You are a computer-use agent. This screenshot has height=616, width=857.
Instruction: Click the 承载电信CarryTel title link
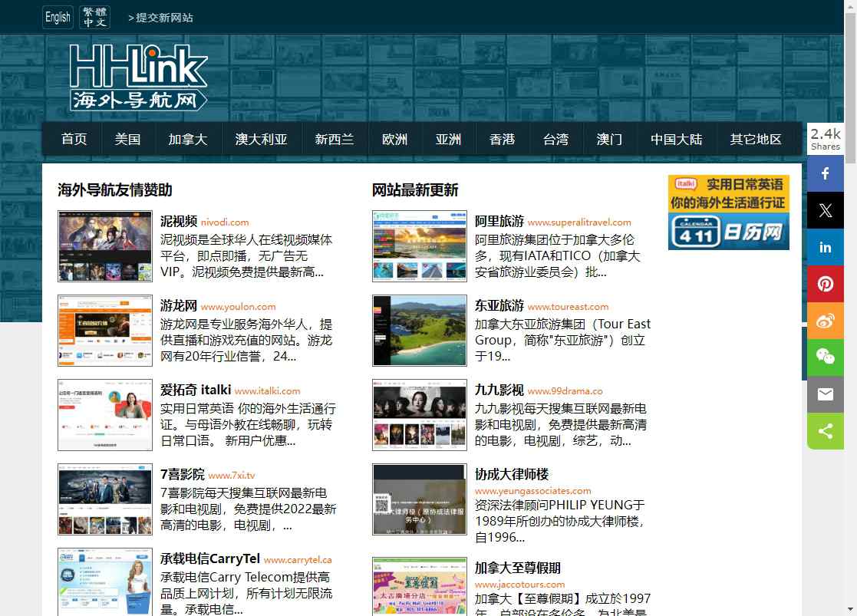pyautogui.click(x=210, y=558)
